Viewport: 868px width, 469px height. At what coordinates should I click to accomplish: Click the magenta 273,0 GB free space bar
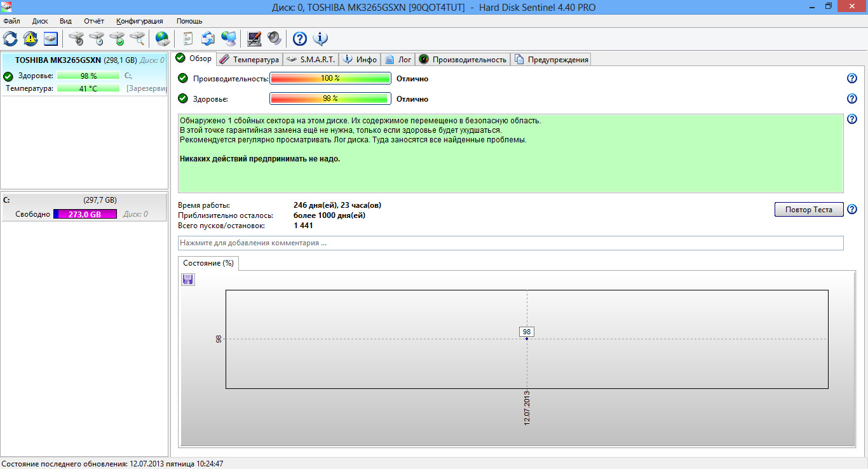click(x=85, y=214)
